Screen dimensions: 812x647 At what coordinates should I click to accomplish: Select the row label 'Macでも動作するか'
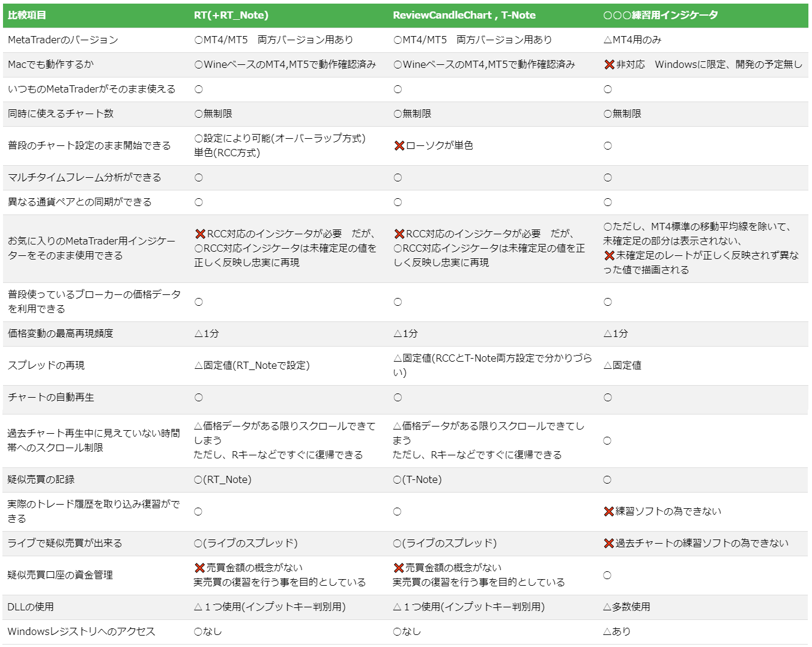51,65
